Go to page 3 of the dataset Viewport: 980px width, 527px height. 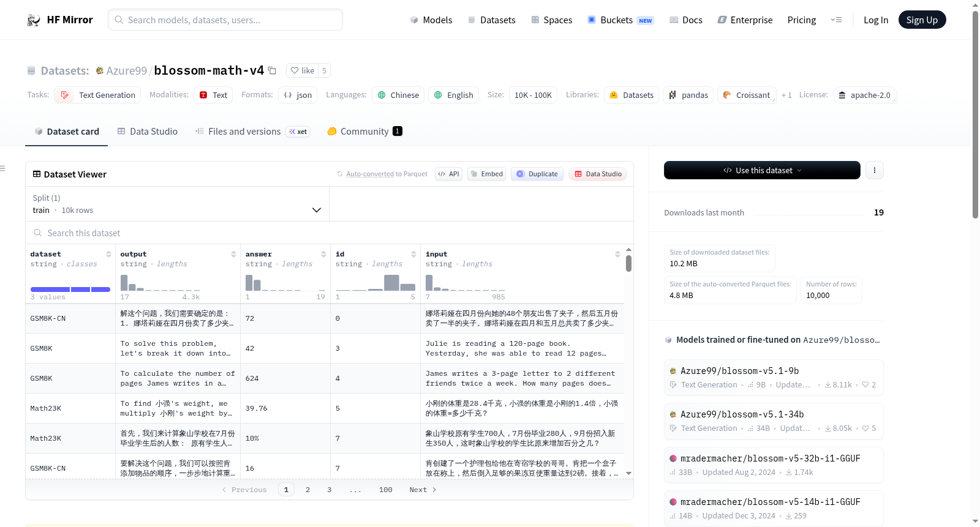click(x=329, y=490)
